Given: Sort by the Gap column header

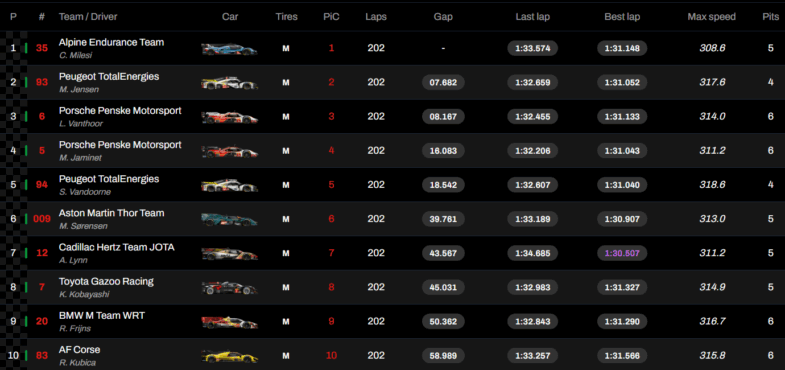Looking at the screenshot, I should (443, 17).
